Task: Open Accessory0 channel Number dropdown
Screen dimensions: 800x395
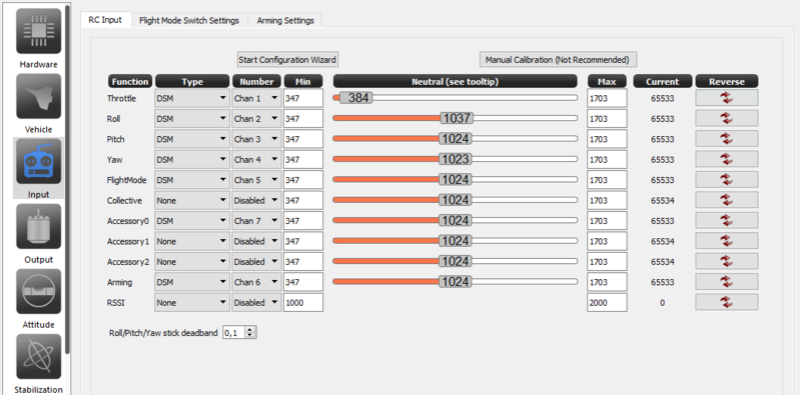Action: pyautogui.click(x=256, y=220)
